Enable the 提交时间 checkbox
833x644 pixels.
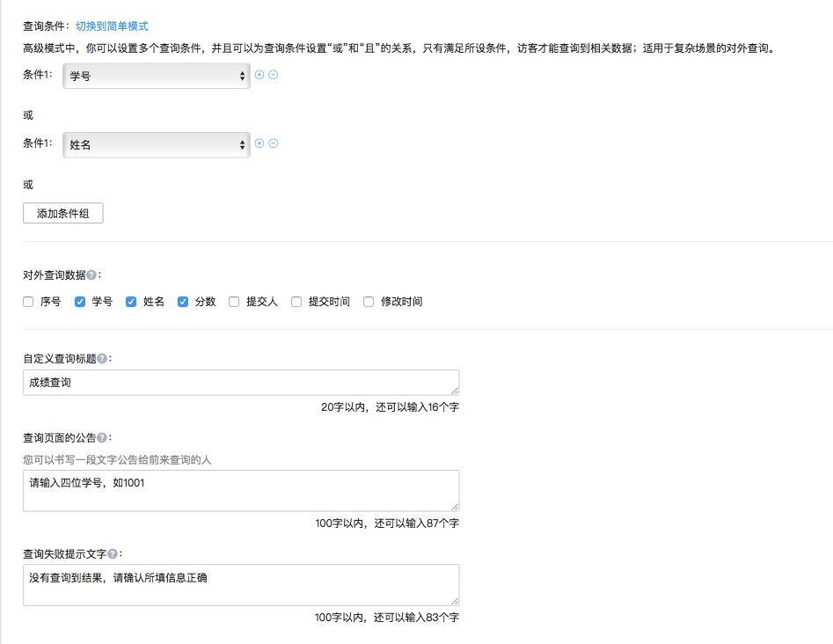296,302
